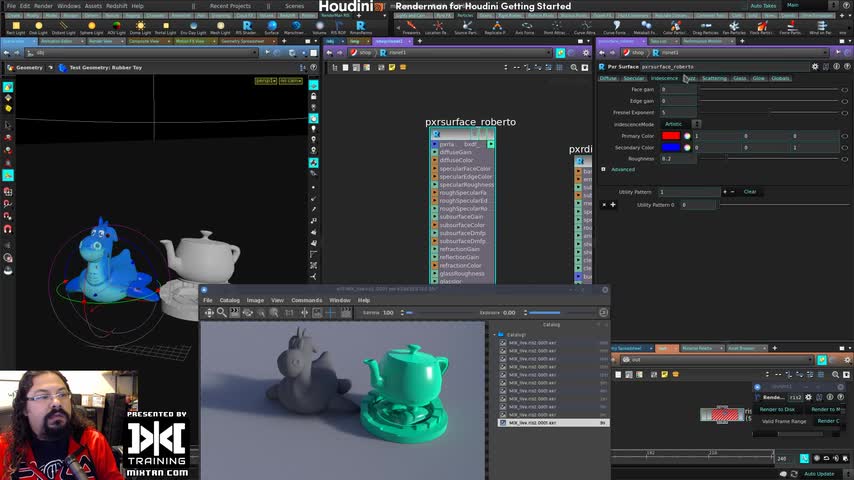Click the Surface shelf tool
Viewport: 854px width, 480px height.
pyautogui.click(x=272, y=28)
